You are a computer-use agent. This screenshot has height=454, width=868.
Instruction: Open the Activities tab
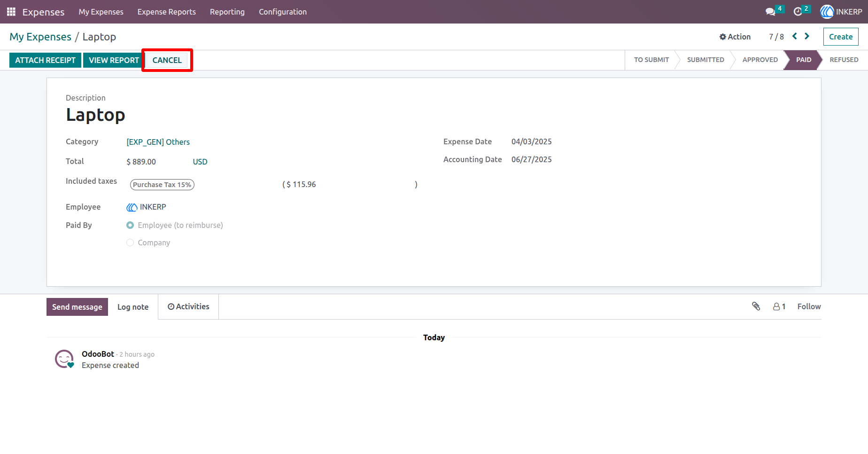188,306
